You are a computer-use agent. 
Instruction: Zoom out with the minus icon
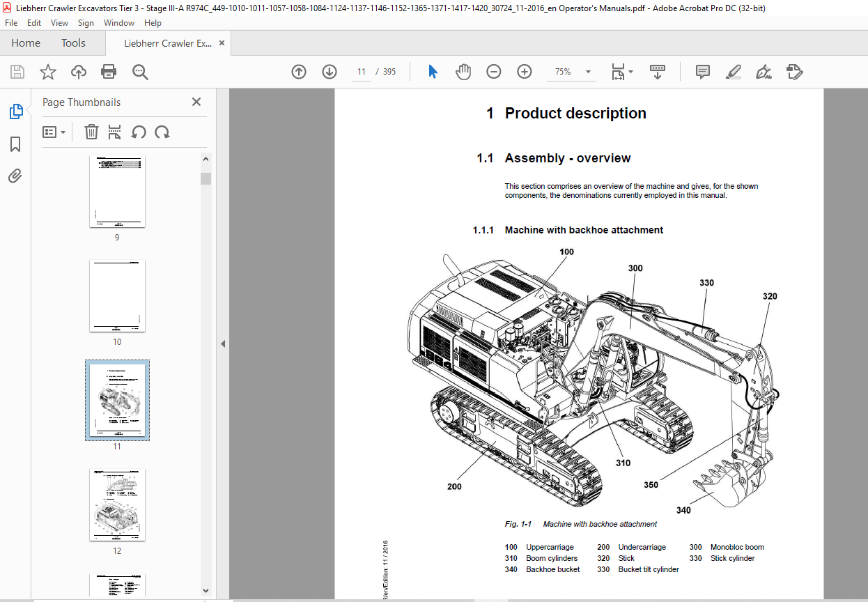tap(494, 72)
